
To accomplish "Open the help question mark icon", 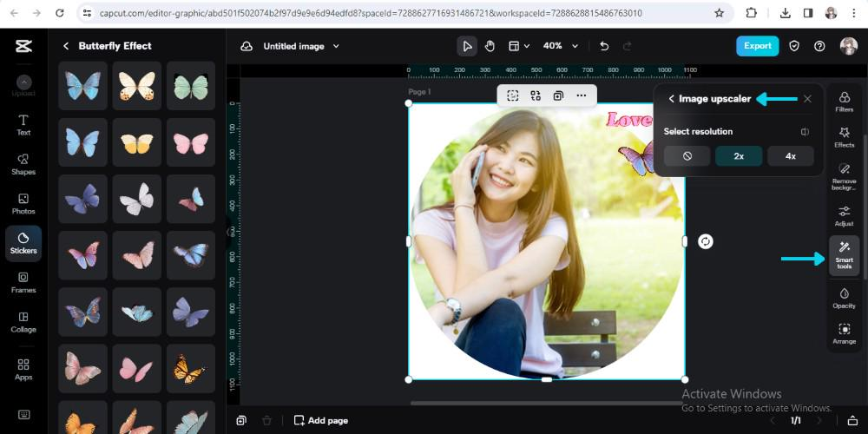I will [820, 46].
